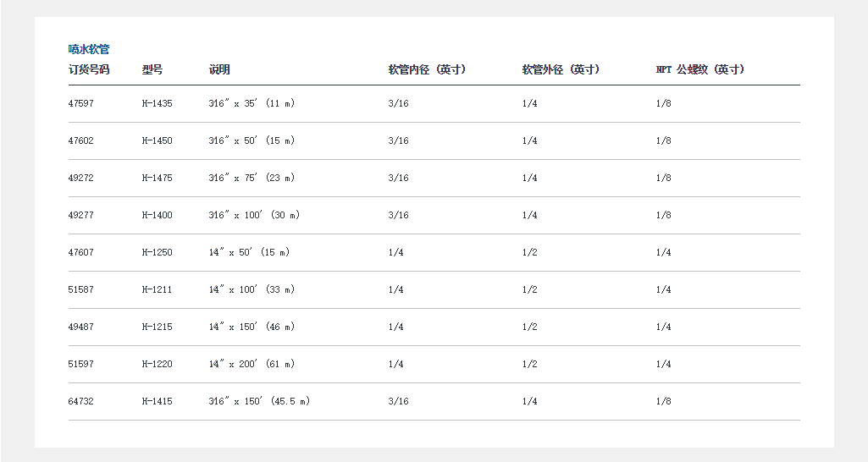Click the NPT 公螺纹 (英寸) column header
868x462 pixels.
700,69
